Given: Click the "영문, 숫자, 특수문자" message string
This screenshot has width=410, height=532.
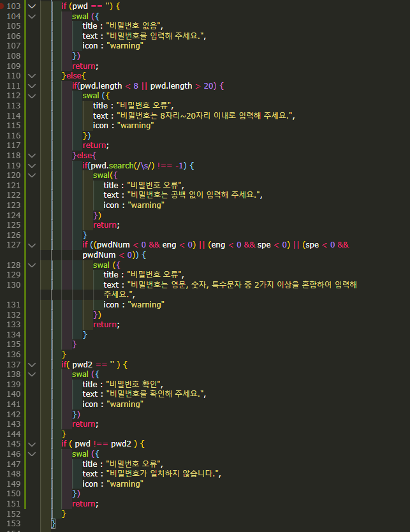Looking at the screenshot, I should click(x=242, y=284).
